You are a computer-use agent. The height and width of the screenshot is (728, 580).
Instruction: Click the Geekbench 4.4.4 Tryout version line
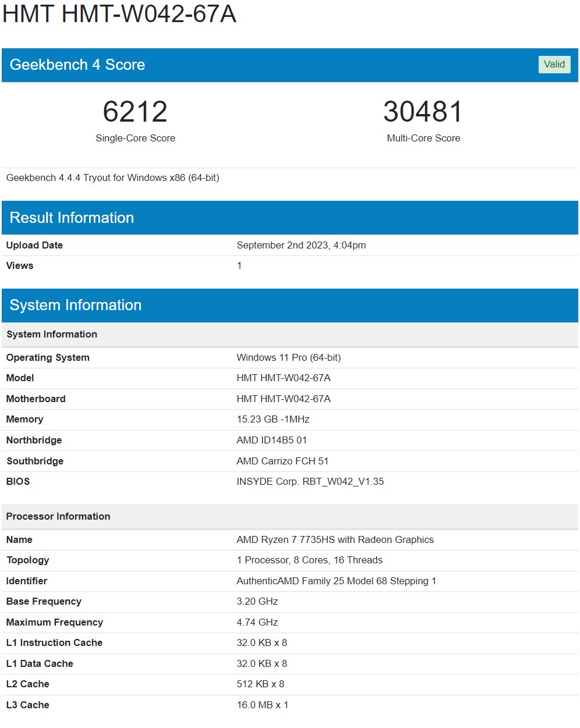[113, 178]
